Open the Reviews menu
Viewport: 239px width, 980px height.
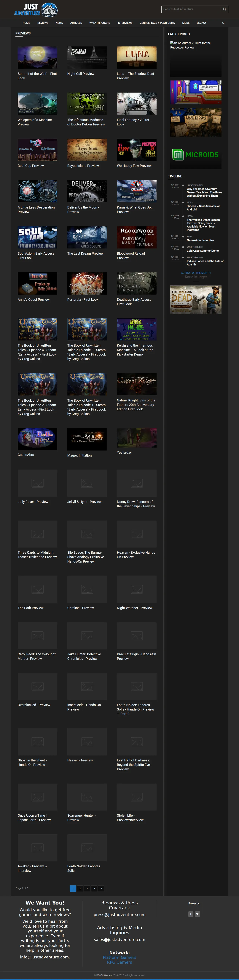click(43, 23)
